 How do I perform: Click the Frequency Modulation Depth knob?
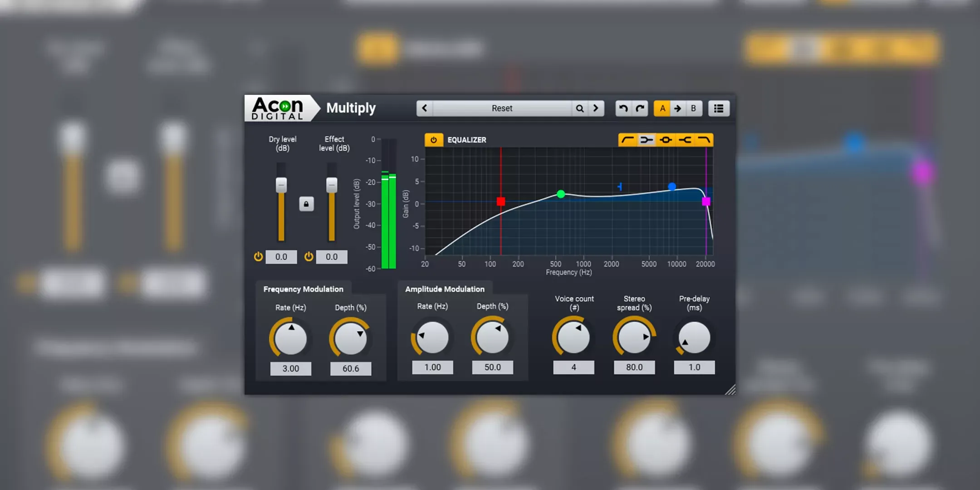tap(350, 338)
